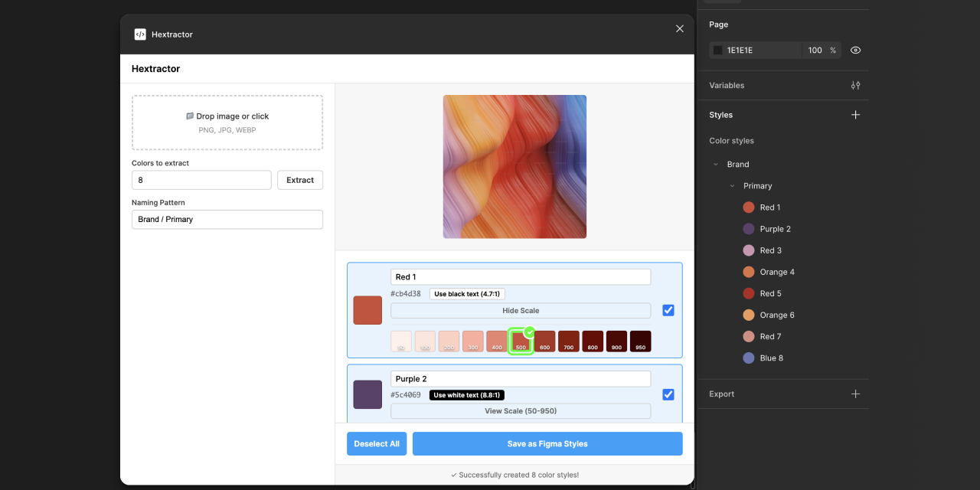
Task: Uncheck the Purple 2 color selection
Action: [x=668, y=394]
